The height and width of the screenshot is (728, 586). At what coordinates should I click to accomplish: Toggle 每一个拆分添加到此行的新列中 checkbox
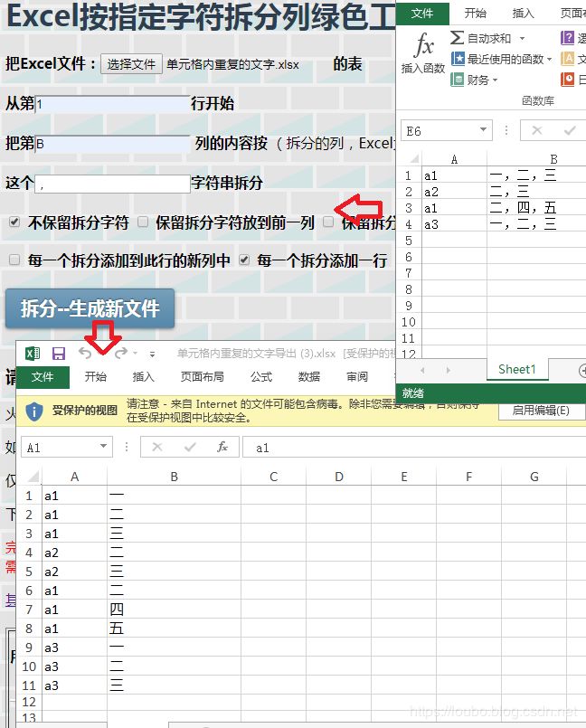point(14,260)
